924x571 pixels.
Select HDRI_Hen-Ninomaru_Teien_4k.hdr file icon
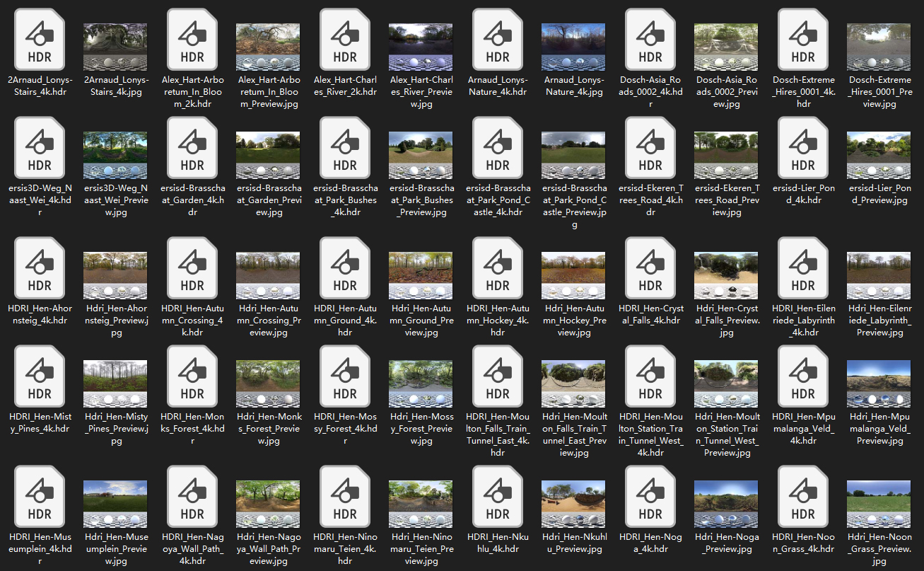click(x=345, y=497)
